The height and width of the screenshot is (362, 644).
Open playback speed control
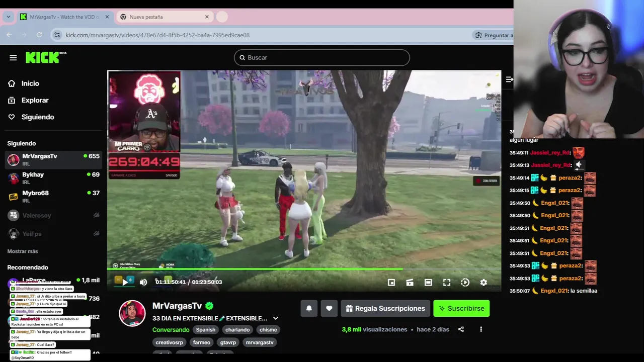pos(465,283)
